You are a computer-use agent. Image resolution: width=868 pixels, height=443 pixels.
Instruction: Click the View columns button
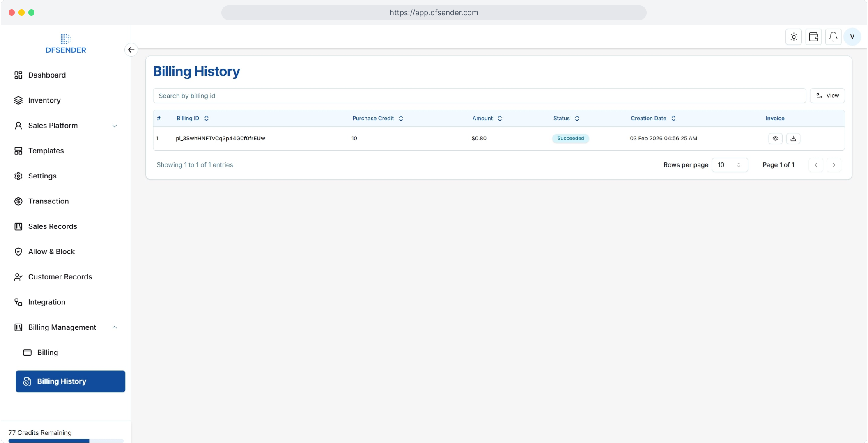click(827, 96)
